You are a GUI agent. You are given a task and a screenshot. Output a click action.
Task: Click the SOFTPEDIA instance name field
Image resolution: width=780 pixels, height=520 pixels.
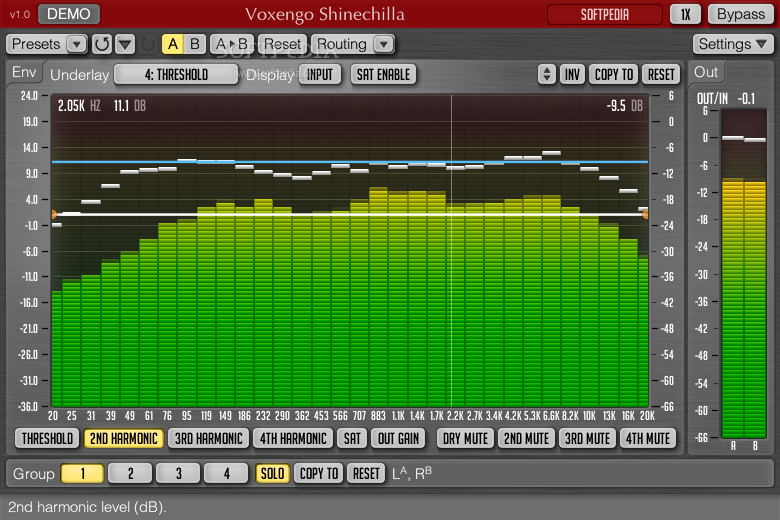point(604,14)
